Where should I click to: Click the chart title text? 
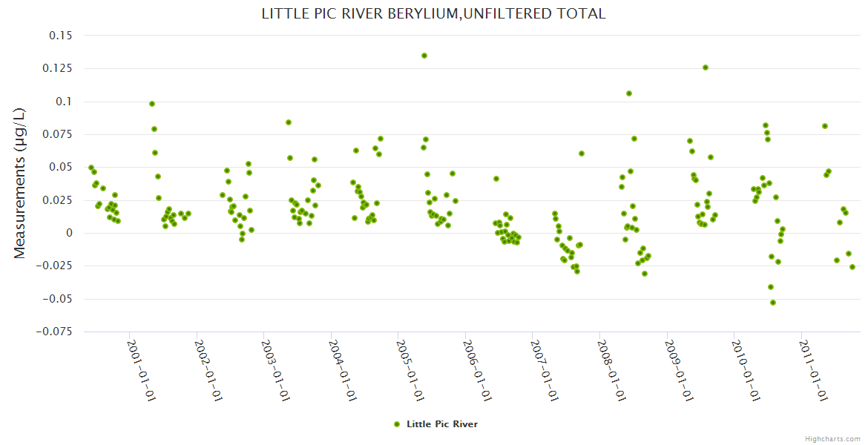pyautogui.click(x=433, y=13)
